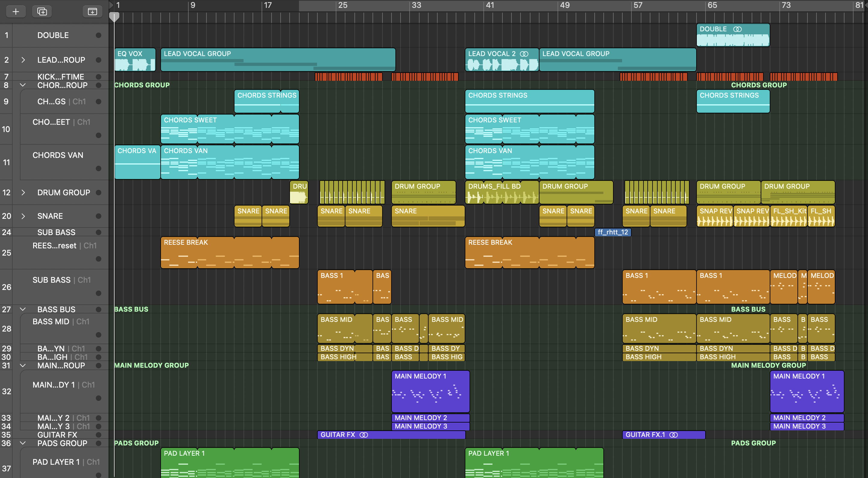This screenshot has height=478, width=868.
Task: Toggle the dot on SUB BASS track 24
Action: tap(98, 232)
